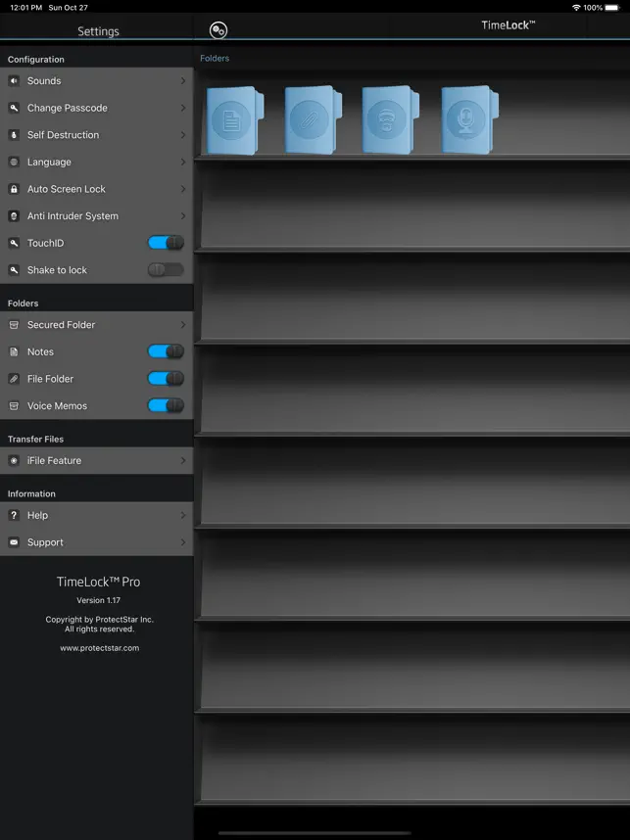The width and height of the screenshot is (630, 840).
Task: Click the icon beside iFile Feature
Action: click(14, 461)
